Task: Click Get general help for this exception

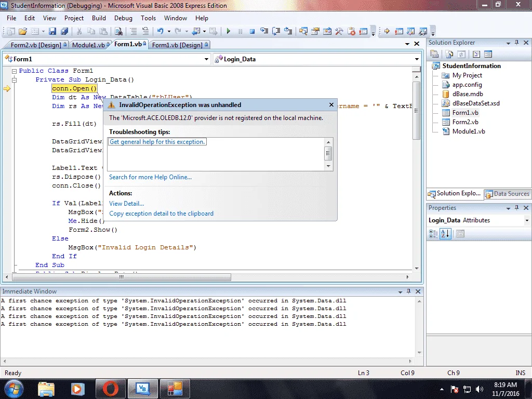Action: (x=157, y=142)
